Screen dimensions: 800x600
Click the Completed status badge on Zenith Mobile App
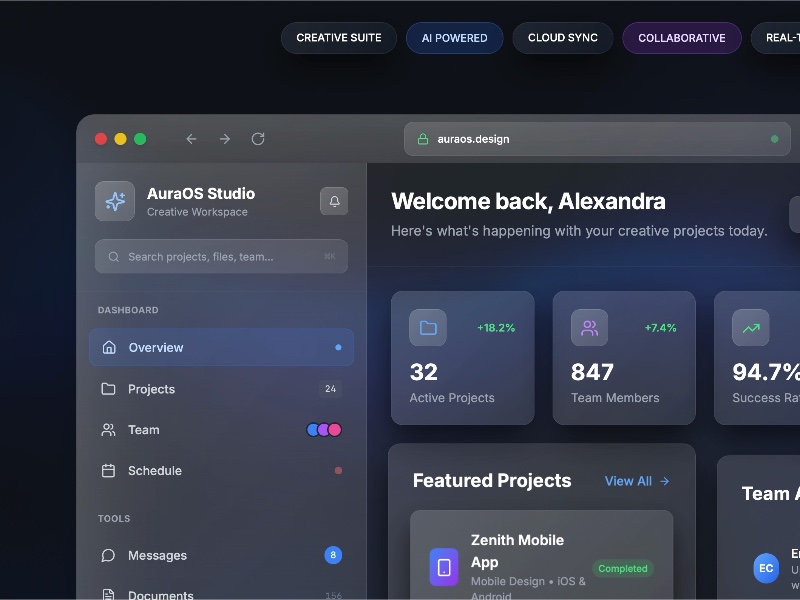point(622,568)
